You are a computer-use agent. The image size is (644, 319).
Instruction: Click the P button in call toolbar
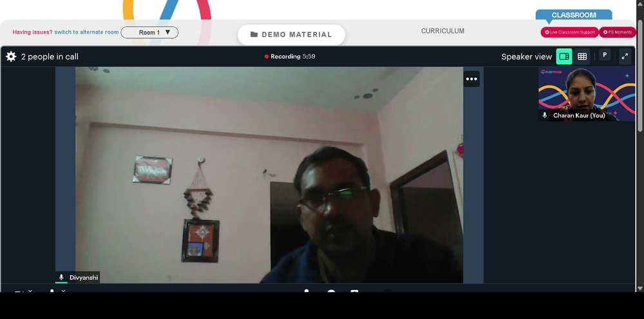[x=605, y=55]
